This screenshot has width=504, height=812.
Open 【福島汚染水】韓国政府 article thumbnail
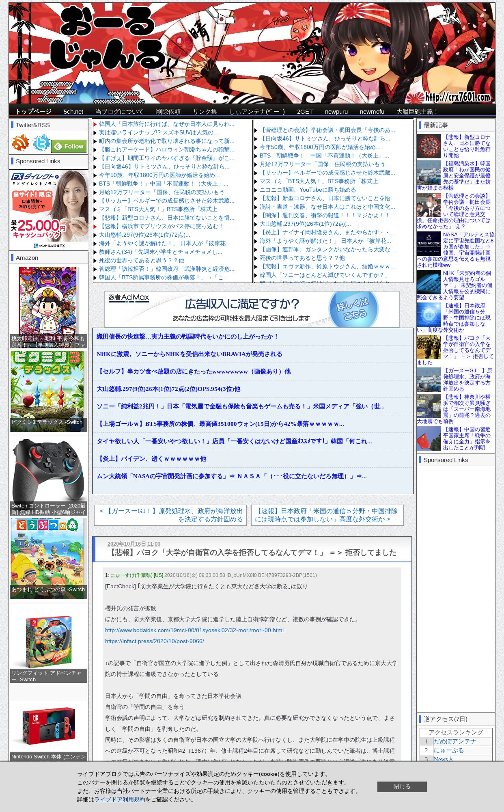click(x=429, y=173)
